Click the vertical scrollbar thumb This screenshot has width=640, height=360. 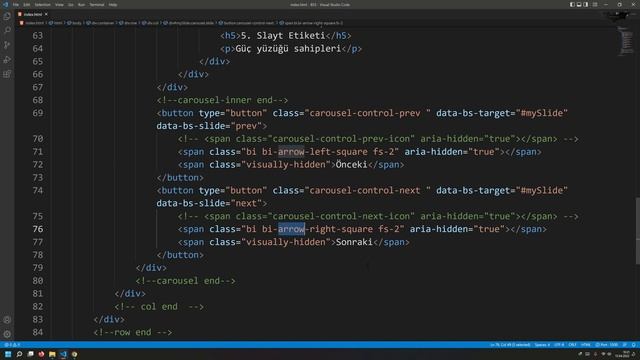[637, 231]
